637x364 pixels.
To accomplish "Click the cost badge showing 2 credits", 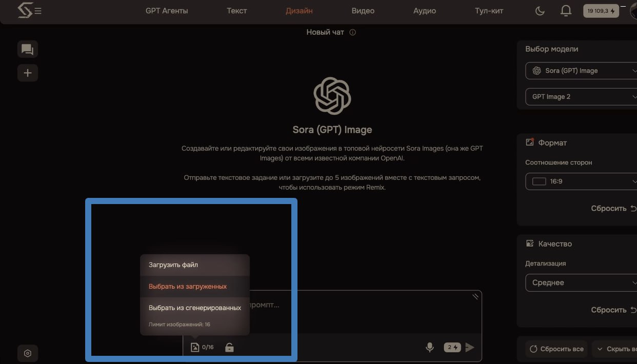I will point(452,347).
